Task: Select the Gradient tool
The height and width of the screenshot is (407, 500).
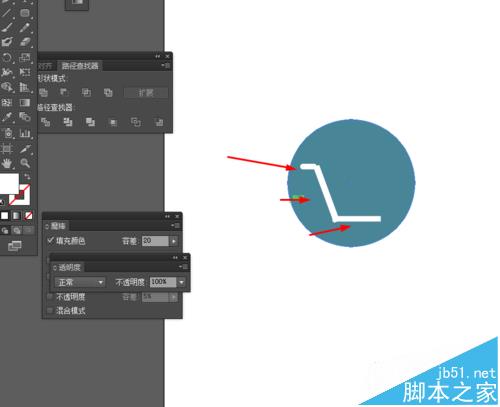Action: tap(25, 102)
